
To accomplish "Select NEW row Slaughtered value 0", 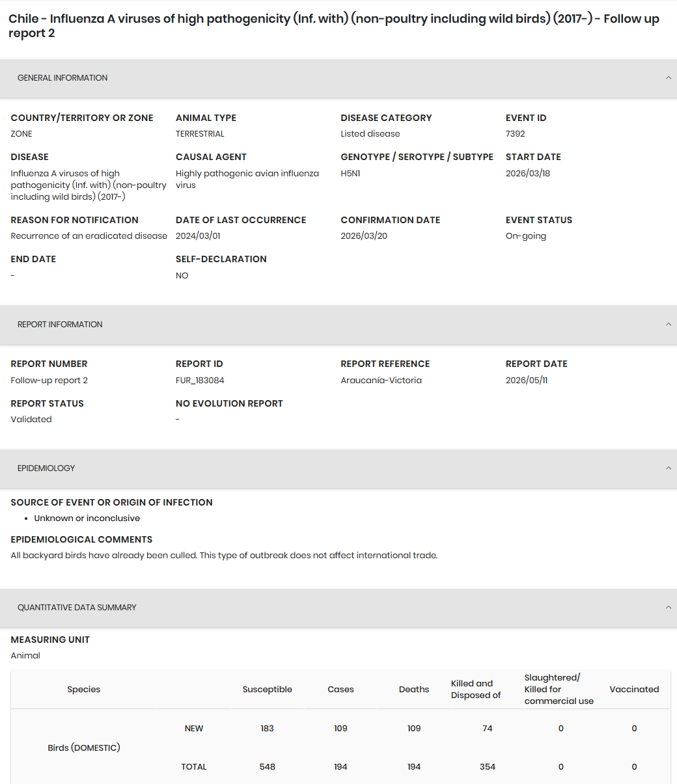I will click(560, 729).
